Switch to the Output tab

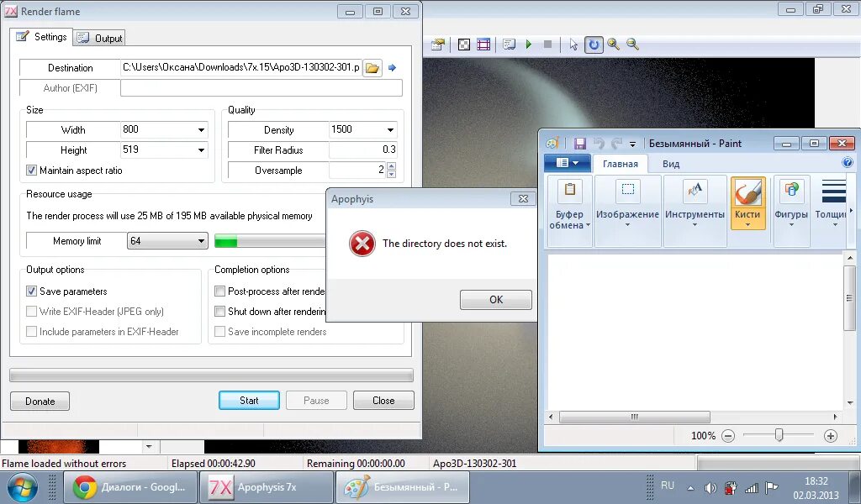click(x=99, y=38)
